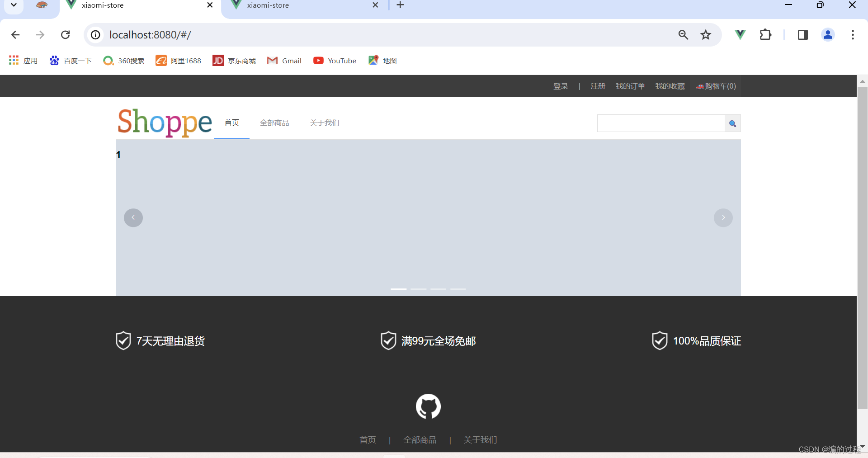Open the 全部商品 nav menu item

pyautogui.click(x=274, y=123)
